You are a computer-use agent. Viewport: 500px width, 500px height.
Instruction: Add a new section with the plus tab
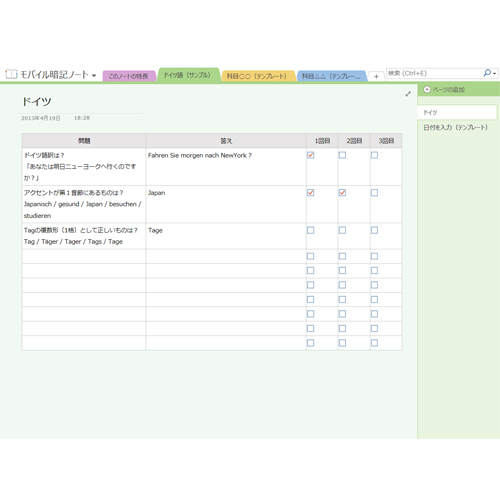376,76
